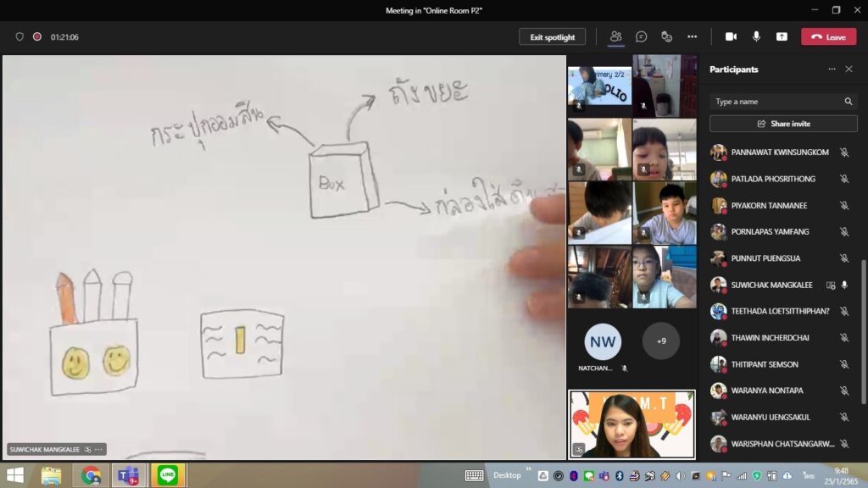This screenshot has width=868, height=488.
Task: Select Suwichak Mangkalee in the participants list
Action: [x=771, y=285]
